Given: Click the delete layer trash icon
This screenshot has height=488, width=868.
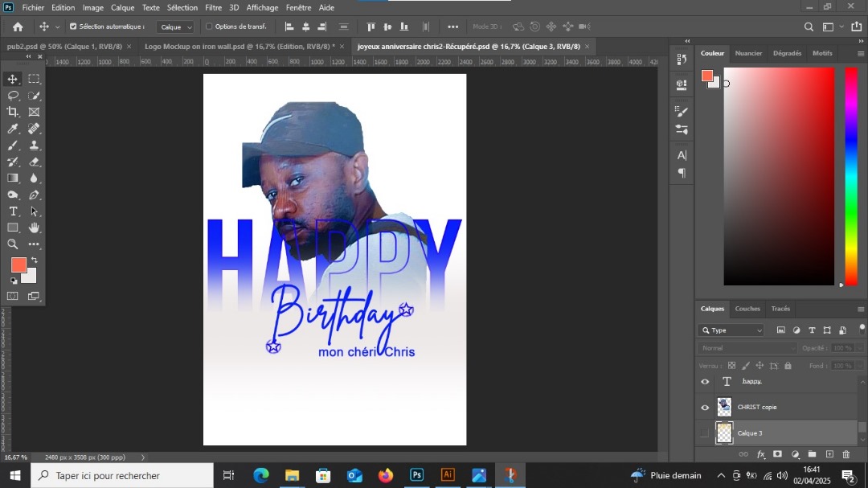Looking at the screenshot, I should (846, 455).
